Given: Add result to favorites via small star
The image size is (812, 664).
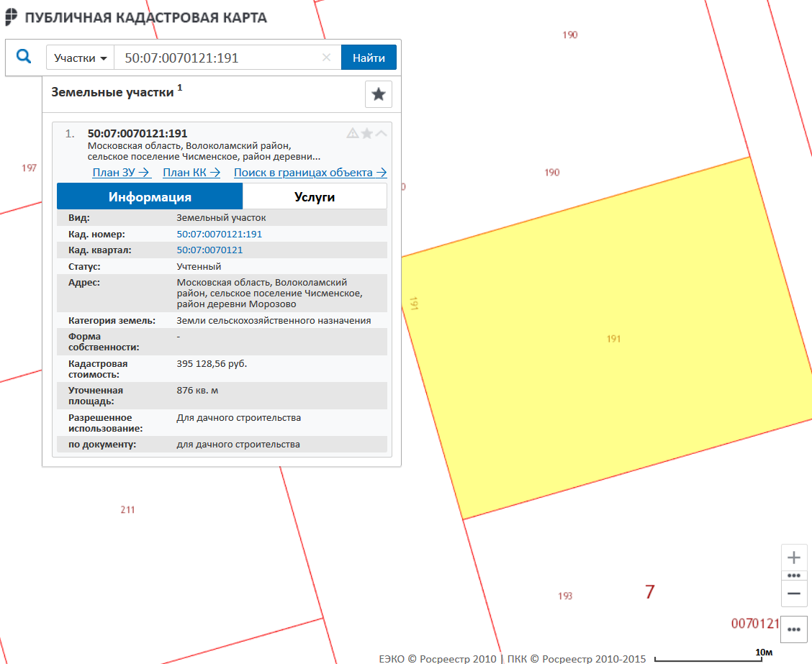Looking at the screenshot, I should 366,134.
